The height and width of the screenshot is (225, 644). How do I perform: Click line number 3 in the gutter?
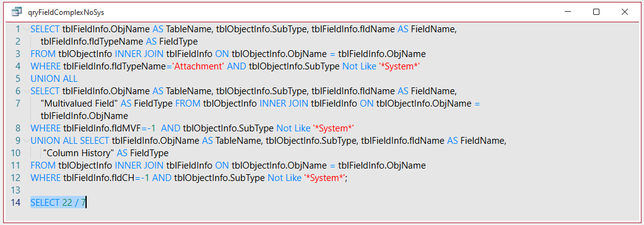click(18, 54)
